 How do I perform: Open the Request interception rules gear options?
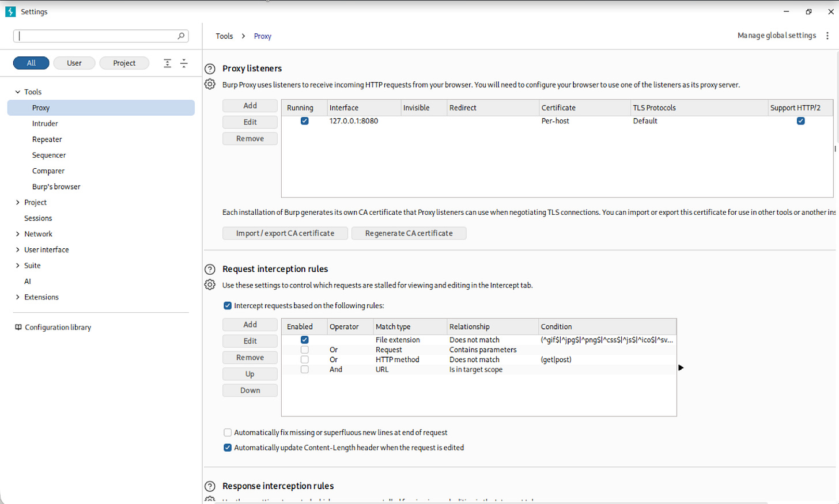pos(210,285)
